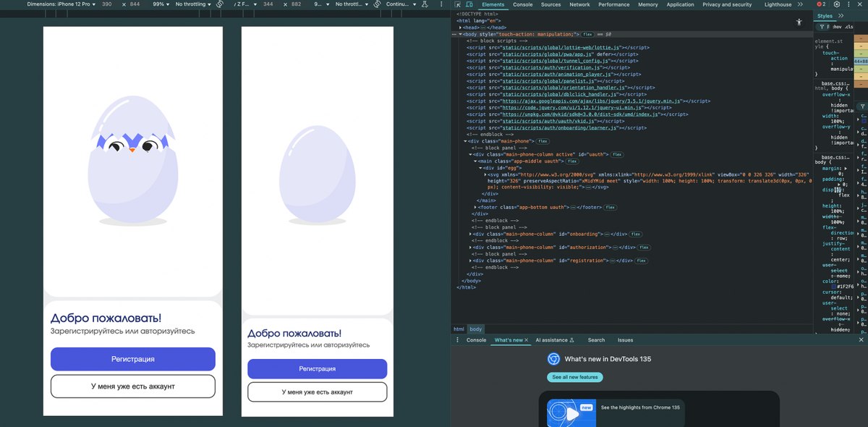Screen dimensions: 868x427
Task: Click the error counter showing 2 errors
Action: [822, 4]
